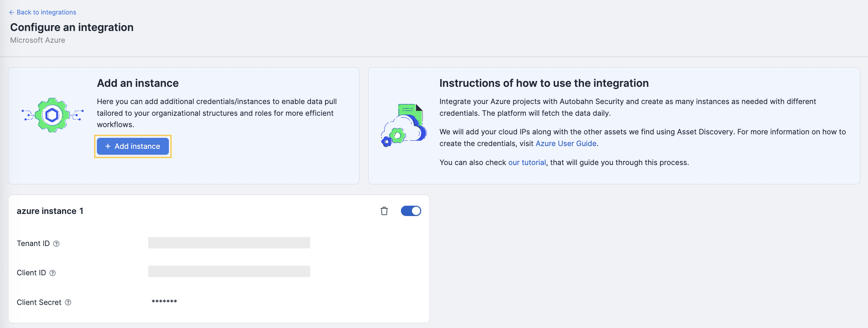
Task: Click the cloud document illustration
Action: tap(404, 125)
